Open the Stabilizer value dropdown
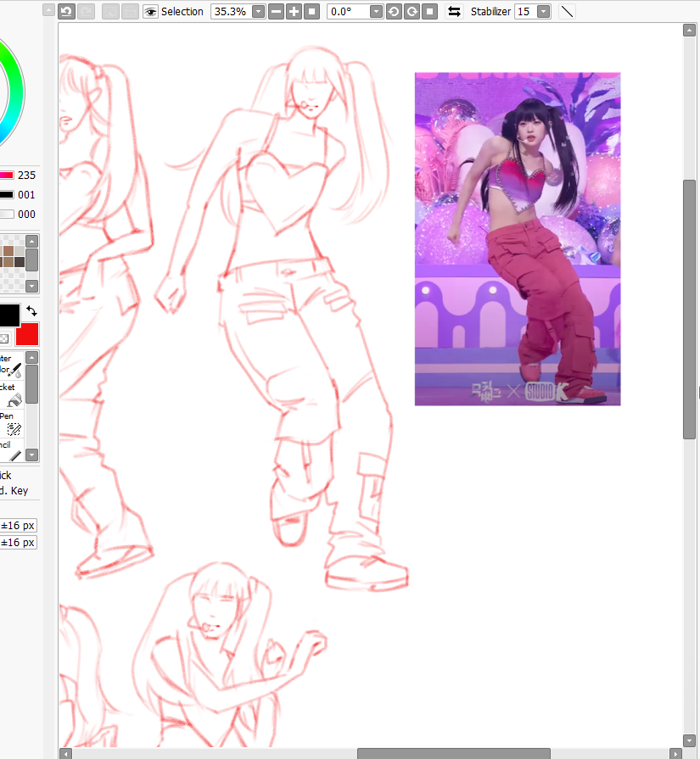The image size is (700, 759). coord(543,11)
